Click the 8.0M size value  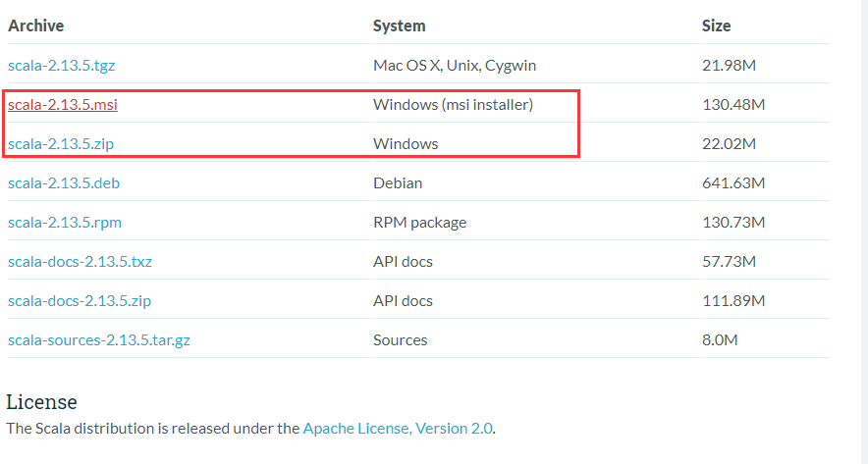[x=720, y=340]
